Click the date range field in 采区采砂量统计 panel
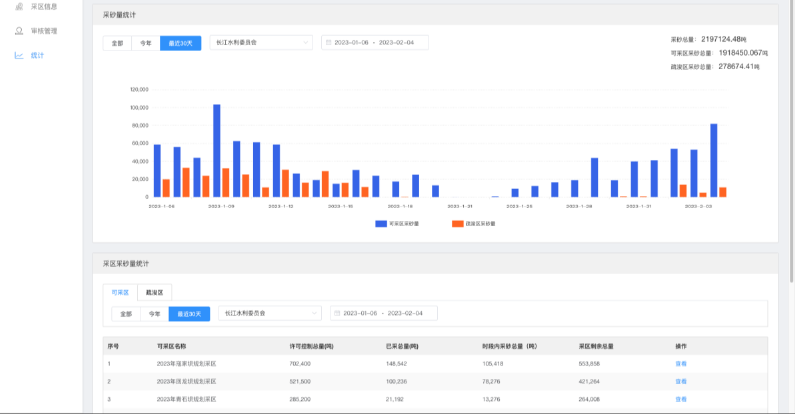 pos(384,313)
